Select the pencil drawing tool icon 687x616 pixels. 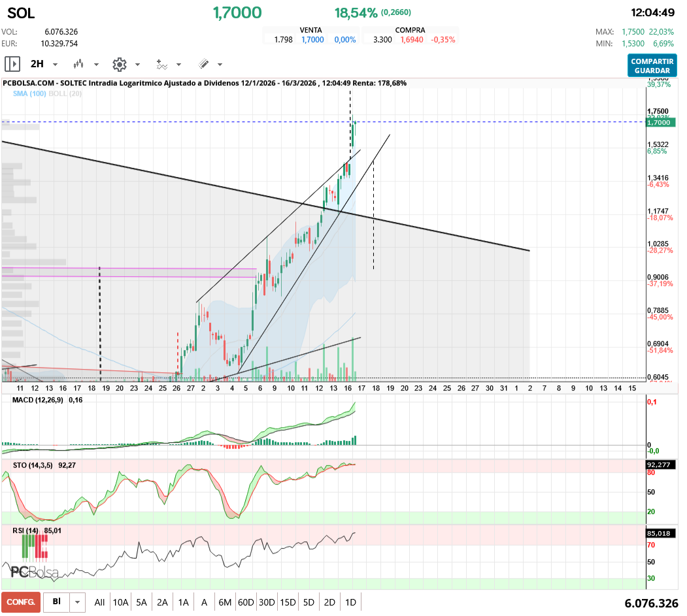(x=203, y=64)
